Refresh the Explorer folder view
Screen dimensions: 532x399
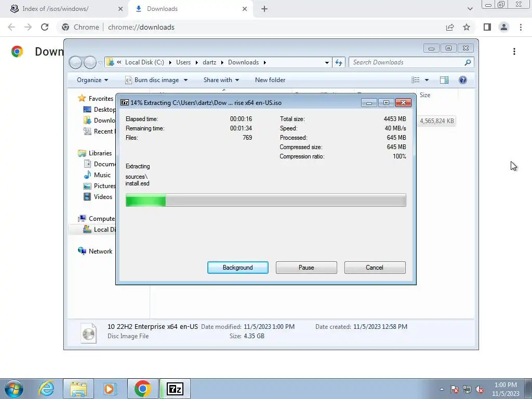click(339, 62)
